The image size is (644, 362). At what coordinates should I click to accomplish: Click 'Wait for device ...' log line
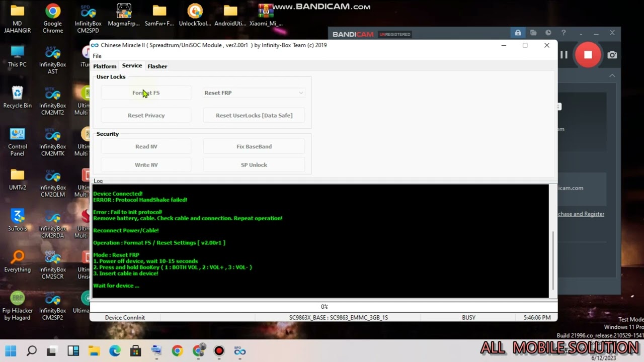pos(116,286)
